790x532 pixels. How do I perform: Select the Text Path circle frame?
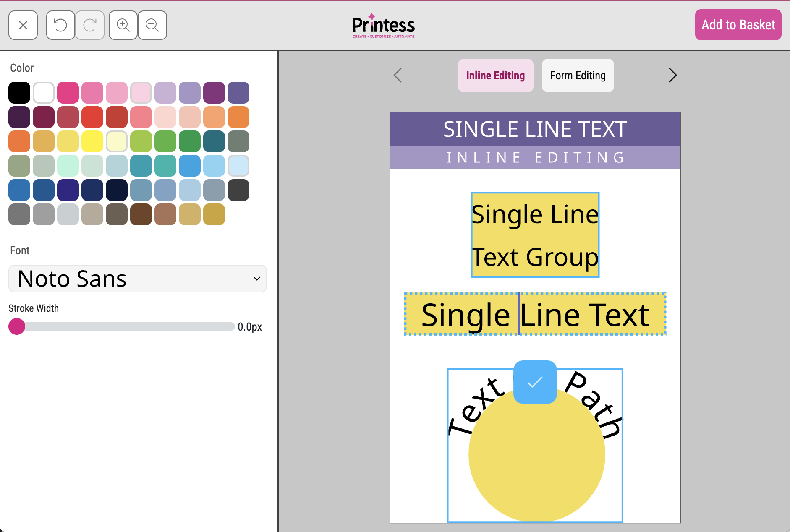click(535, 445)
